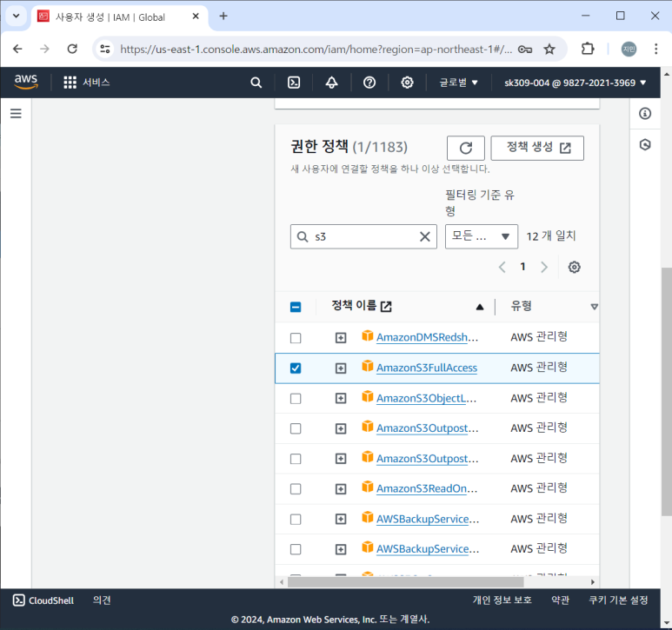Open the 글로벌 region dropdown
The width and height of the screenshot is (672, 630).
458,83
